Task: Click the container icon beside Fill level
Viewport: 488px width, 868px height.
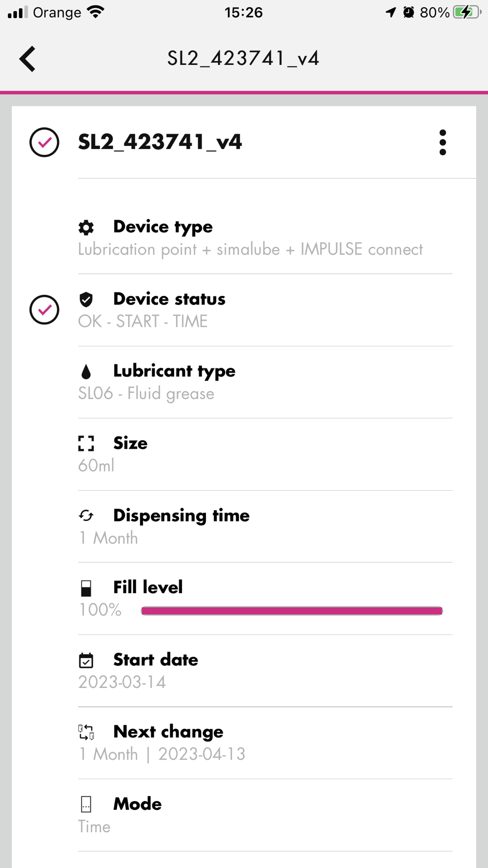Action: click(86, 588)
